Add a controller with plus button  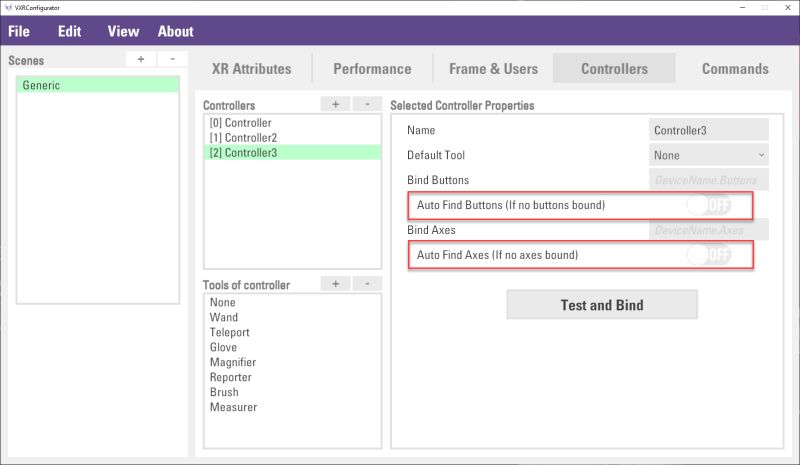tap(335, 104)
